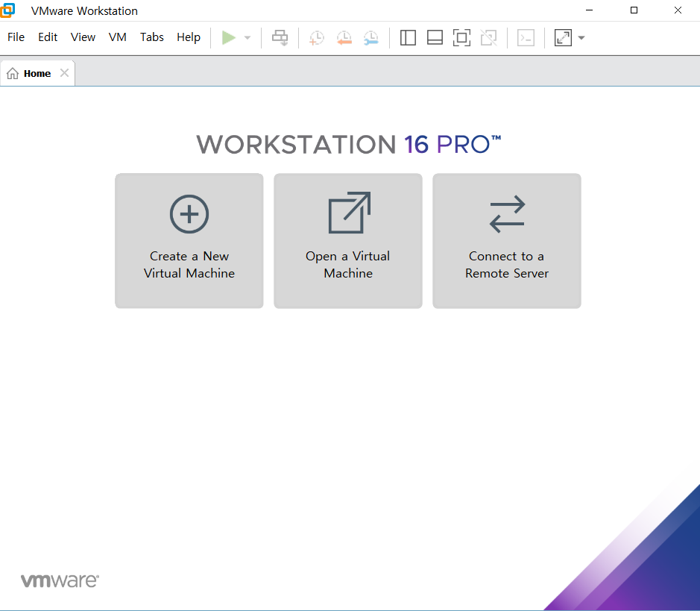Click Connect to a Remote Server tile
The width and height of the screenshot is (700, 611).
507,241
